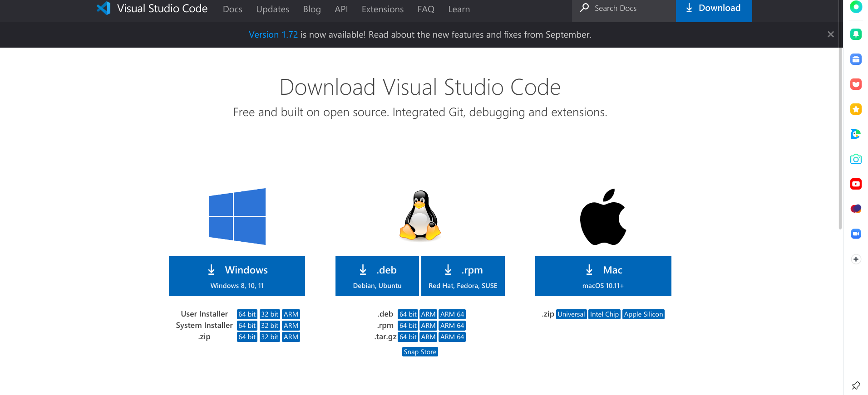Viewport: 868px width, 395px height.
Task: Open the Zoom video sidebar icon
Action: pyautogui.click(x=856, y=234)
